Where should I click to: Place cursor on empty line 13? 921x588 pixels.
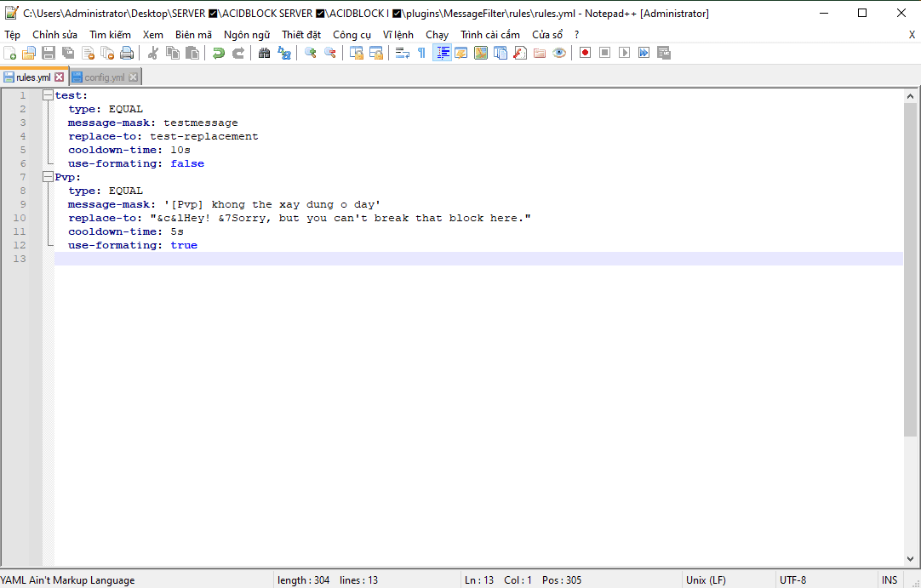click(x=340, y=259)
